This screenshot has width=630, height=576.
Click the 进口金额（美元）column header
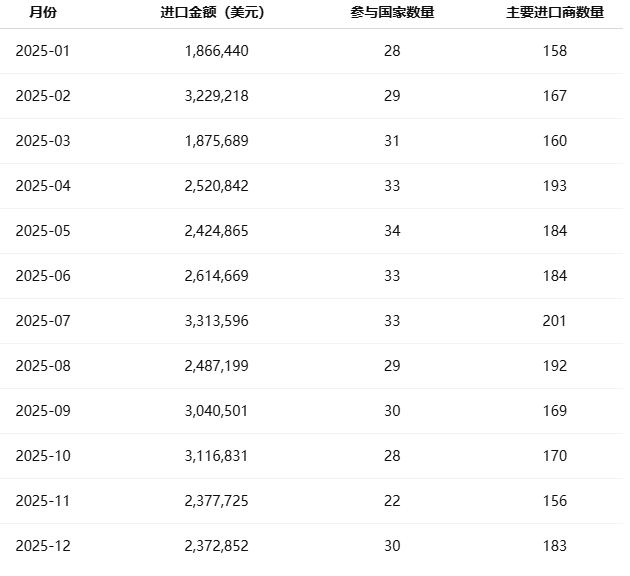[217, 13]
